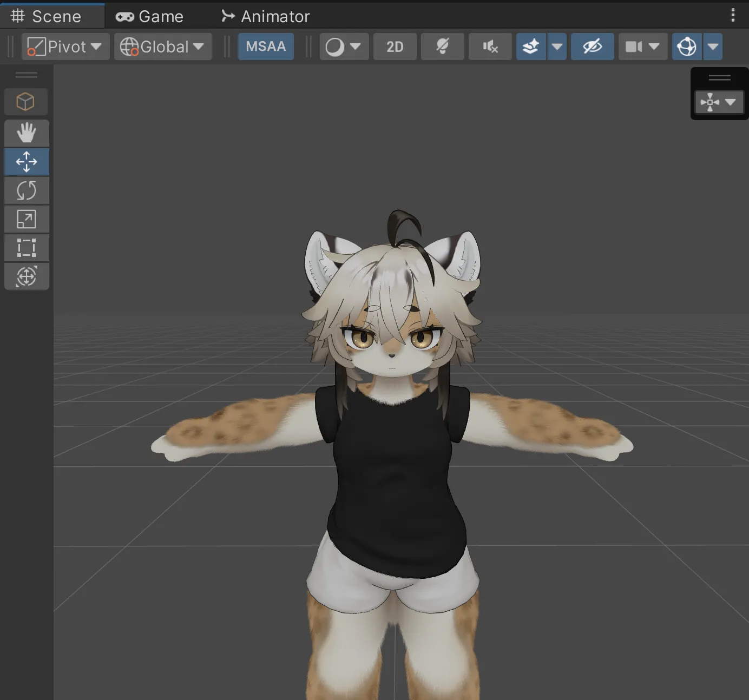Switch to the Animator tab
The width and height of the screenshot is (749, 700).
click(265, 16)
